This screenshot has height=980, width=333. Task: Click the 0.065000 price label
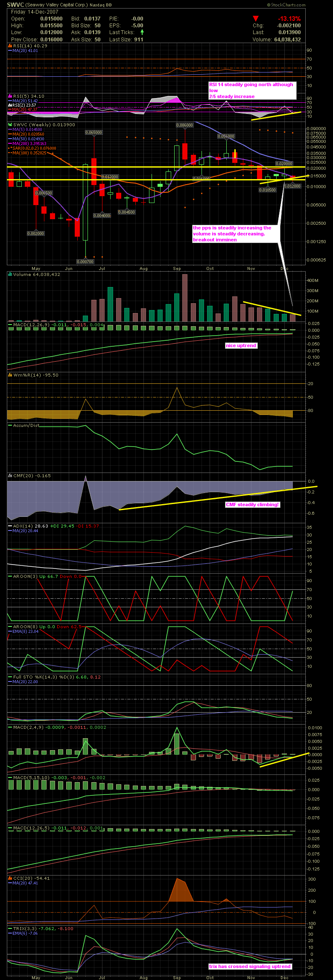[93, 133]
